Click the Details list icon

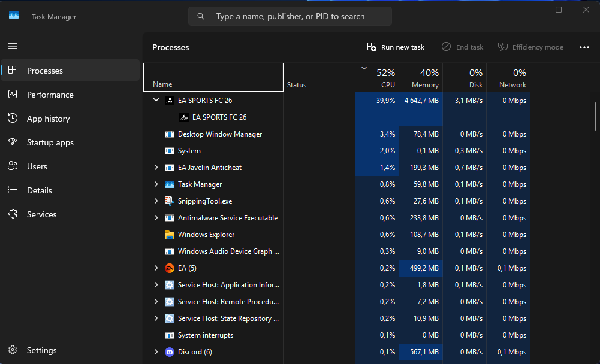(x=13, y=190)
